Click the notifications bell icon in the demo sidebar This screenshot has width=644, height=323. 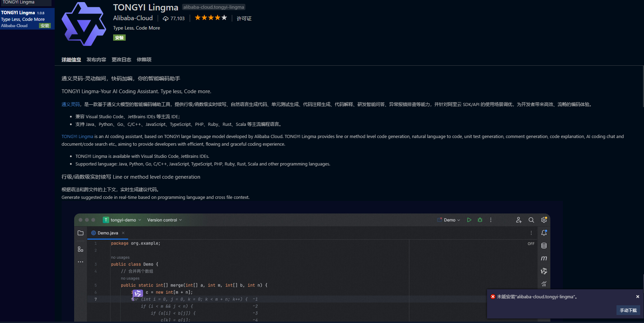coord(544,233)
